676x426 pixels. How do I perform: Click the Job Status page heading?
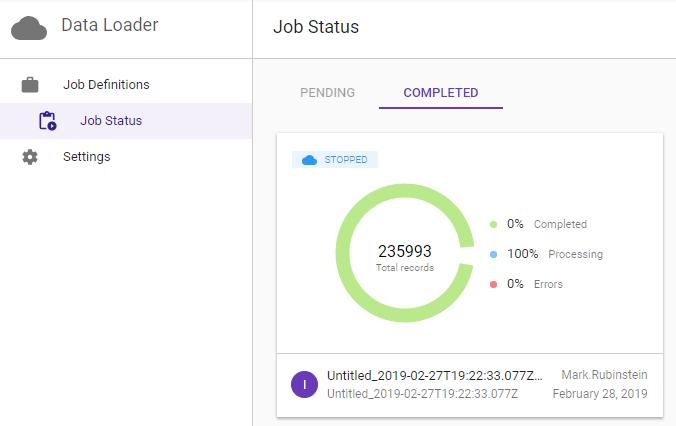[x=316, y=27]
